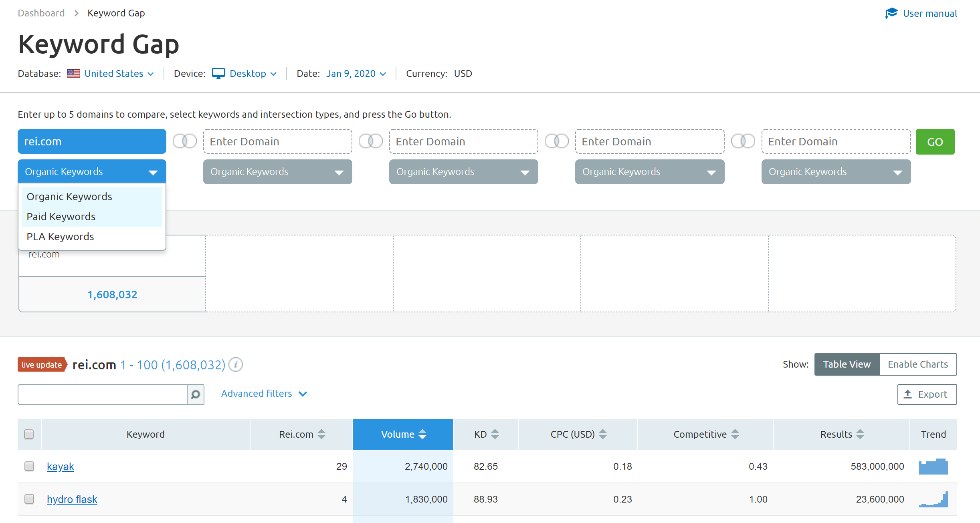
Task: Sort by Results column arrows
Action: (x=860, y=434)
